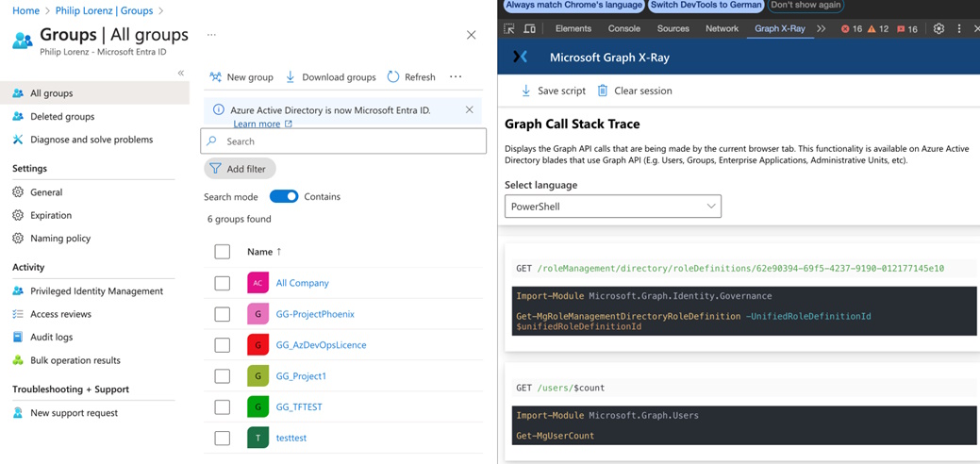Screen dimensions: 980x464
Task: Switch to the Elements tab
Action: (x=573, y=29)
